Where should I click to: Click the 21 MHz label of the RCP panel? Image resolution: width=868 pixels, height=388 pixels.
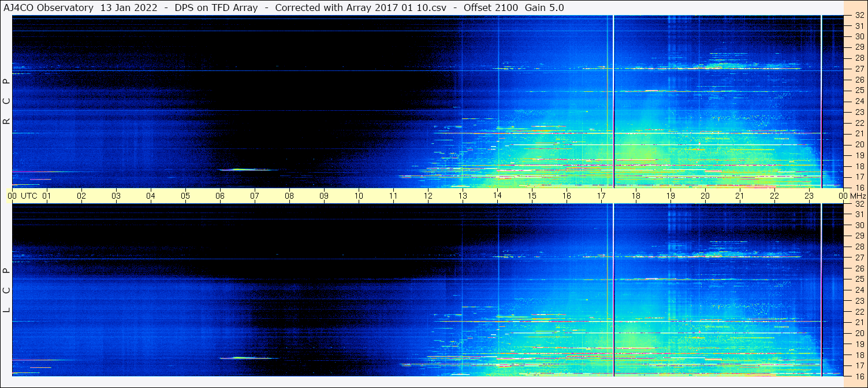click(859, 133)
